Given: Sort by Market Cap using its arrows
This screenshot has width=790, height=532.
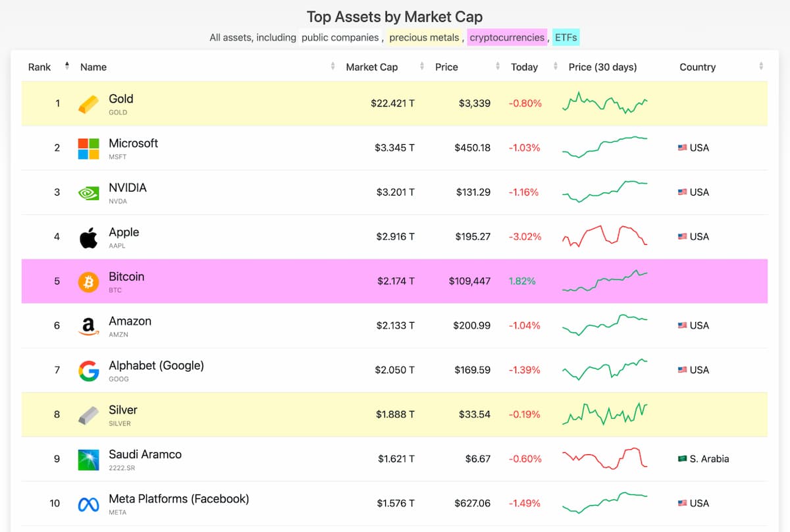Looking at the screenshot, I should [422, 66].
